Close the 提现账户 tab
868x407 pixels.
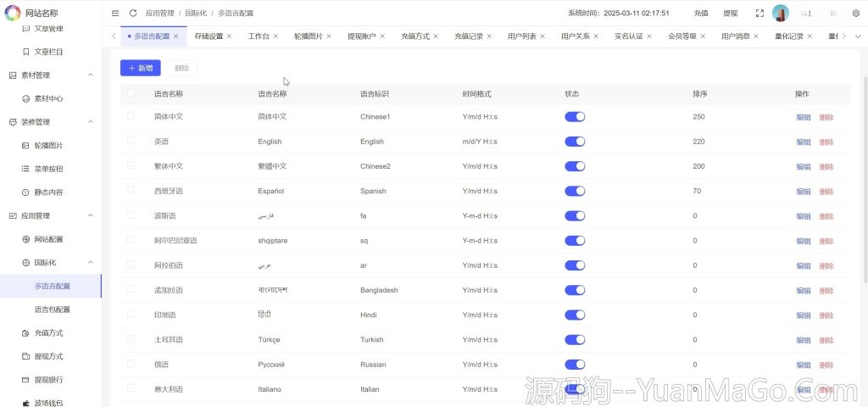(x=382, y=36)
